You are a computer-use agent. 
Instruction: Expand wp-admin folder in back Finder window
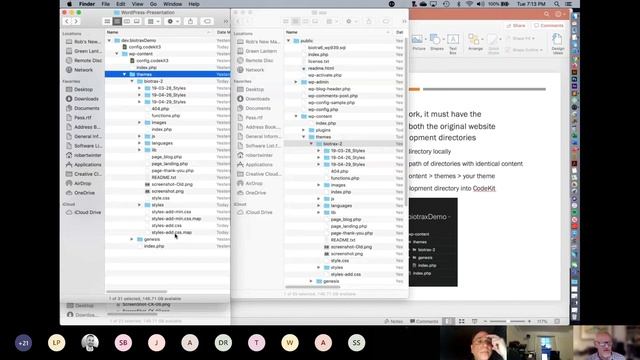296,82
